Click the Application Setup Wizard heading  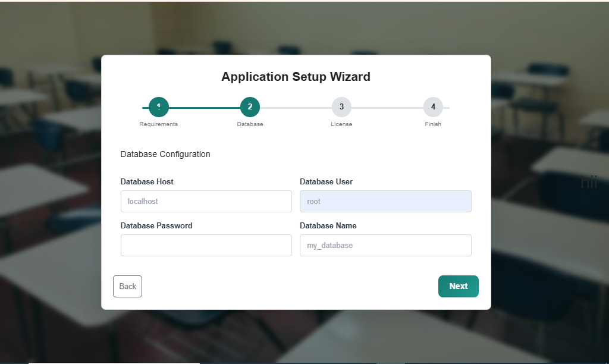(296, 77)
